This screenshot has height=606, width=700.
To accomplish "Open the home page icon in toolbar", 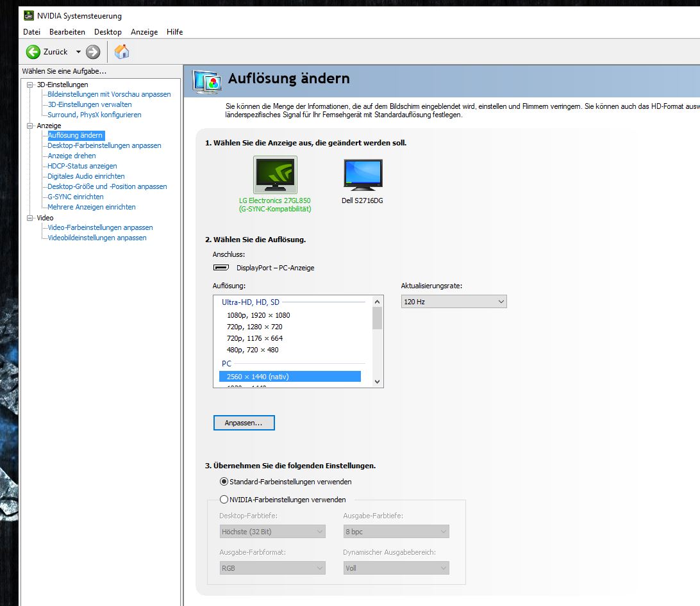I will point(121,52).
